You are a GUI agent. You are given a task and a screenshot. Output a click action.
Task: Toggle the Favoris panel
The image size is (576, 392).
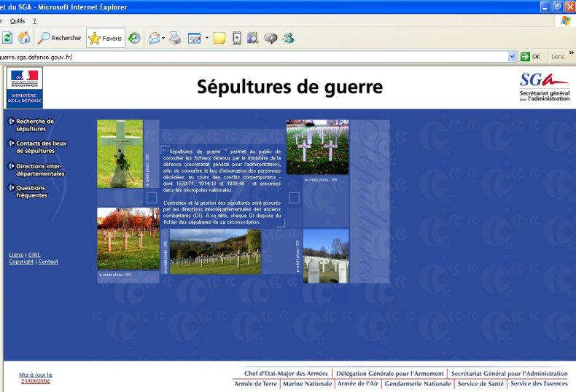(106, 38)
